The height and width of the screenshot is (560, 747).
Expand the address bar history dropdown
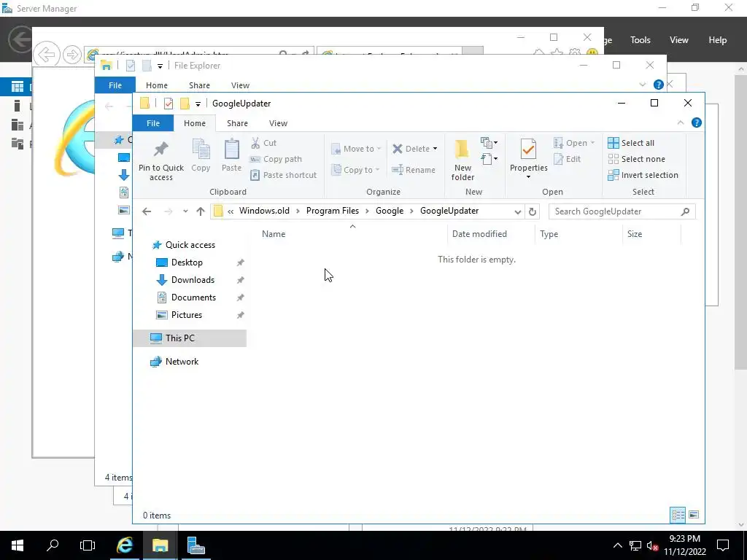pyautogui.click(x=518, y=212)
